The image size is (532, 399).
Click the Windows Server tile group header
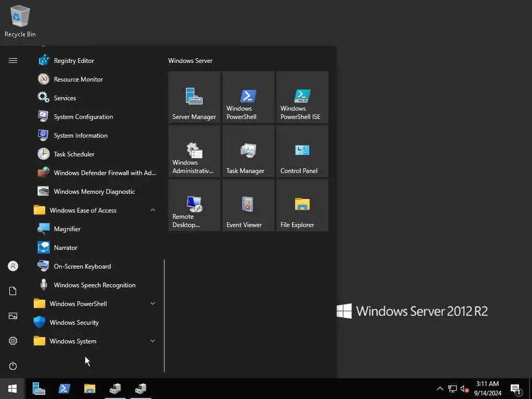click(x=190, y=61)
